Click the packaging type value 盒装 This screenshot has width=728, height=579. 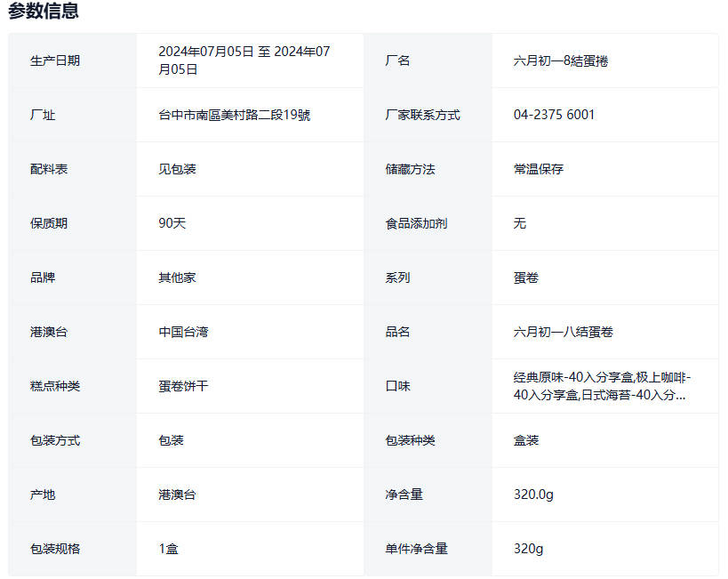pos(526,440)
